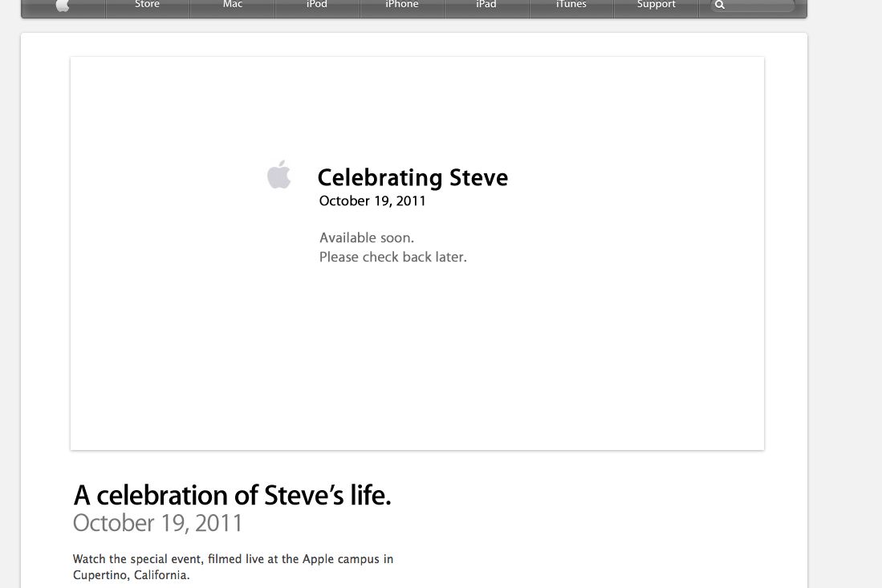This screenshot has width=882, height=588.
Task: Click the Available soon message
Action: [366, 237]
